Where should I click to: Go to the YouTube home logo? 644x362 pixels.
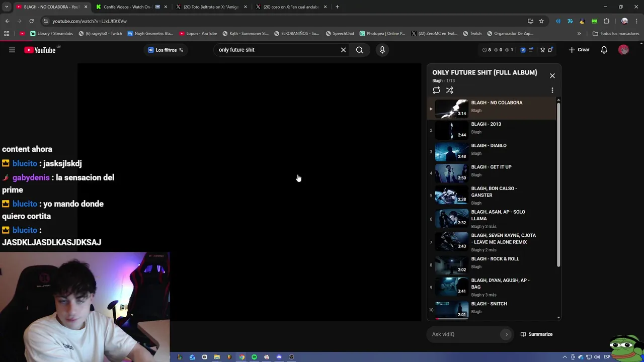(x=40, y=50)
